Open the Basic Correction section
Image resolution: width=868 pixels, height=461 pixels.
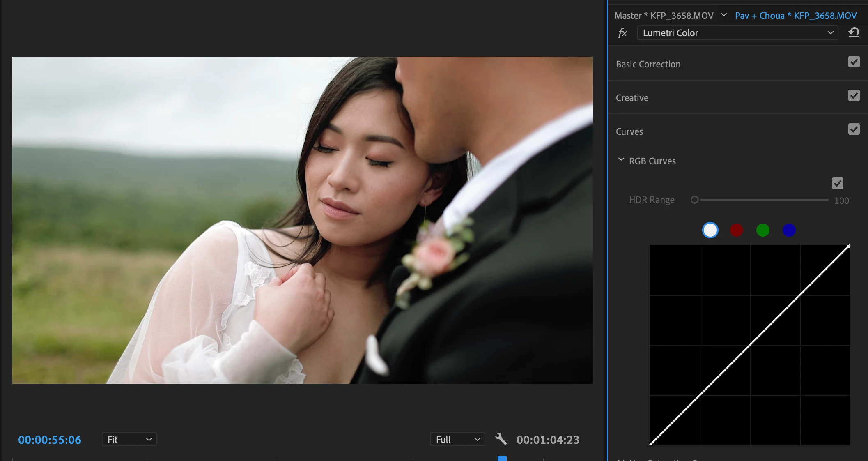tap(648, 64)
